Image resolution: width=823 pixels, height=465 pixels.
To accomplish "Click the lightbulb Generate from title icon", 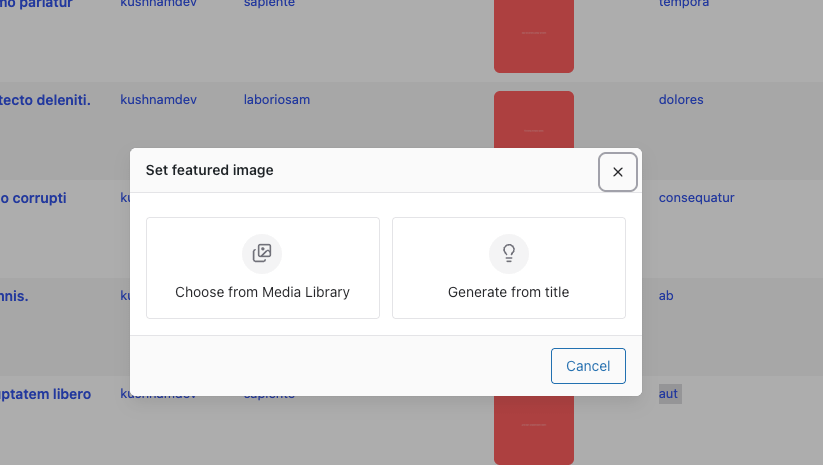I will click(x=508, y=253).
